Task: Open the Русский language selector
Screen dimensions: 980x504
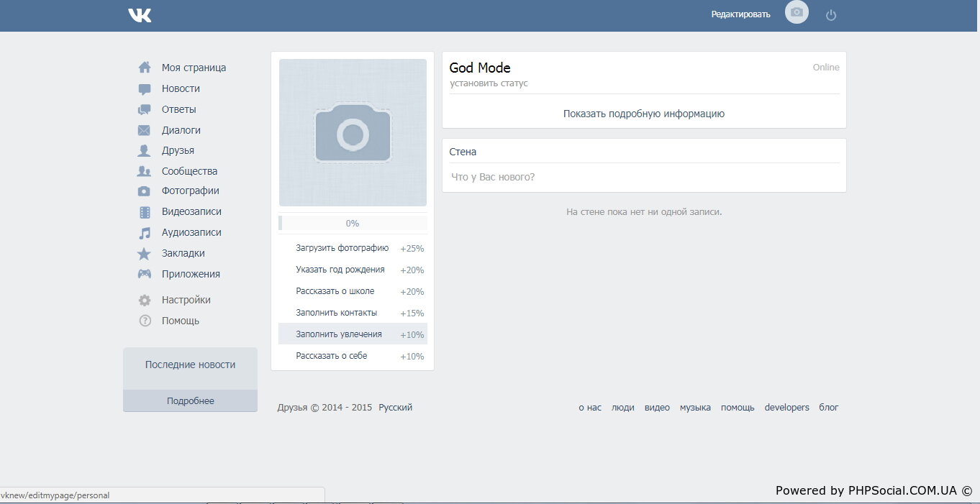Action: tap(395, 408)
